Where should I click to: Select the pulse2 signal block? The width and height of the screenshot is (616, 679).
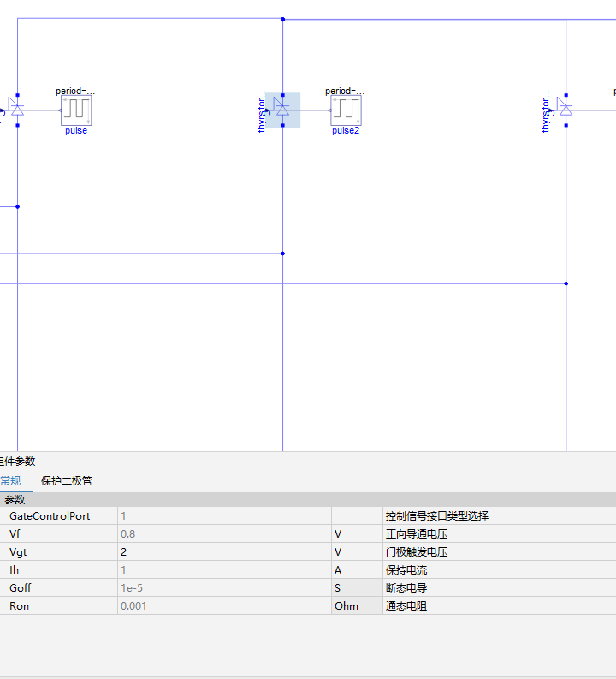click(x=346, y=110)
